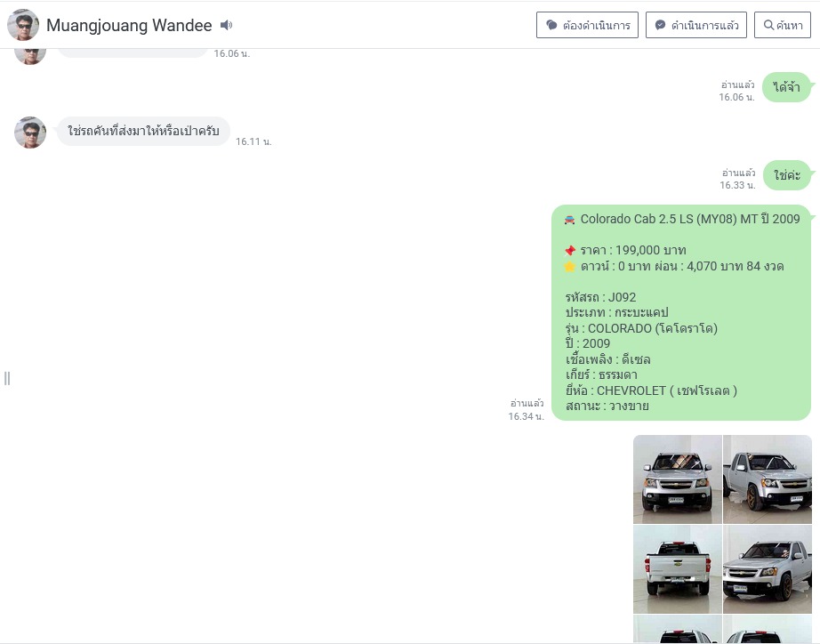The height and width of the screenshot is (644, 820).
Task: Click the ดำเนินการแล้ว button
Action: click(696, 25)
